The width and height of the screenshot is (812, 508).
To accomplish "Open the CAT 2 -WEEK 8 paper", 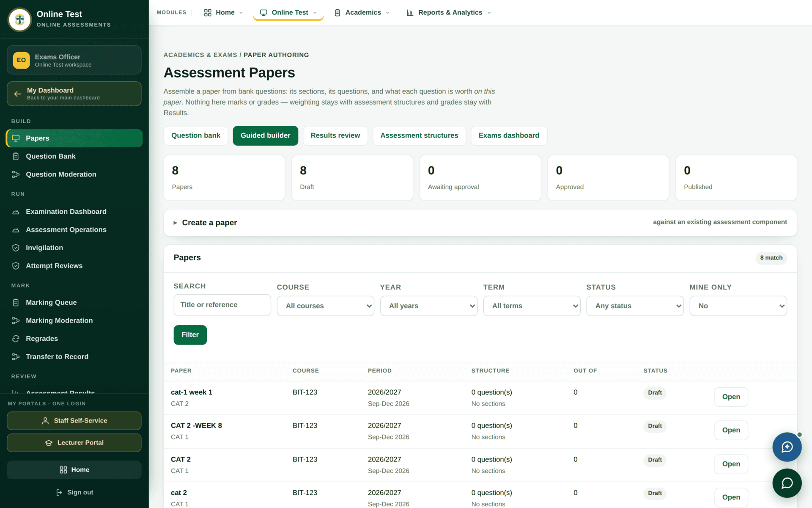I will pyautogui.click(x=731, y=430).
